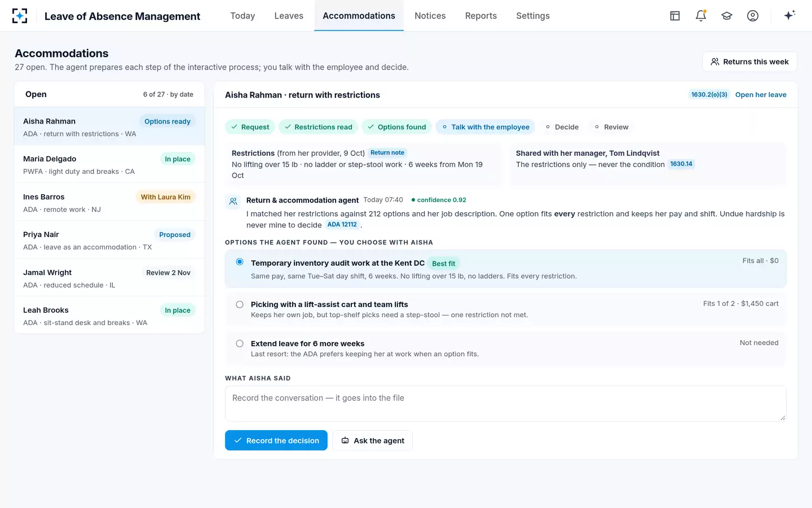The width and height of the screenshot is (812, 508).
Task: Click the 1630.2(o)(3) citation tag
Action: pyautogui.click(x=709, y=95)
